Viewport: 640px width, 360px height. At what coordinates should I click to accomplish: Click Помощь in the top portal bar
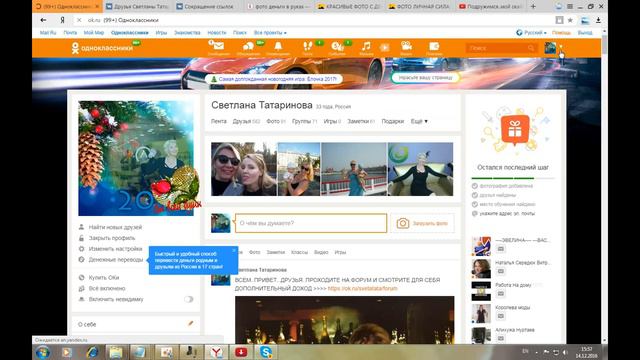pyautogui.click(x=561, y=33)
